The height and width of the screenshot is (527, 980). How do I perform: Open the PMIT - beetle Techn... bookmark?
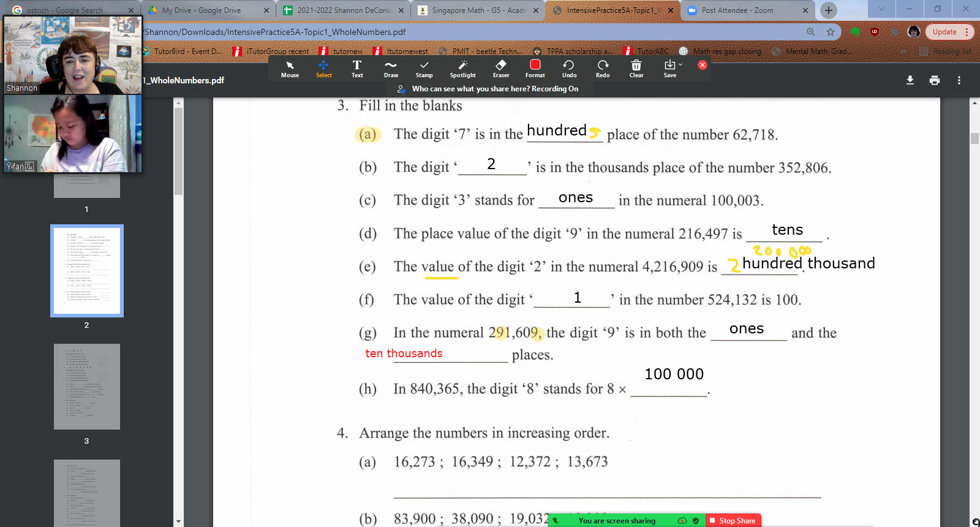(481, 51)
